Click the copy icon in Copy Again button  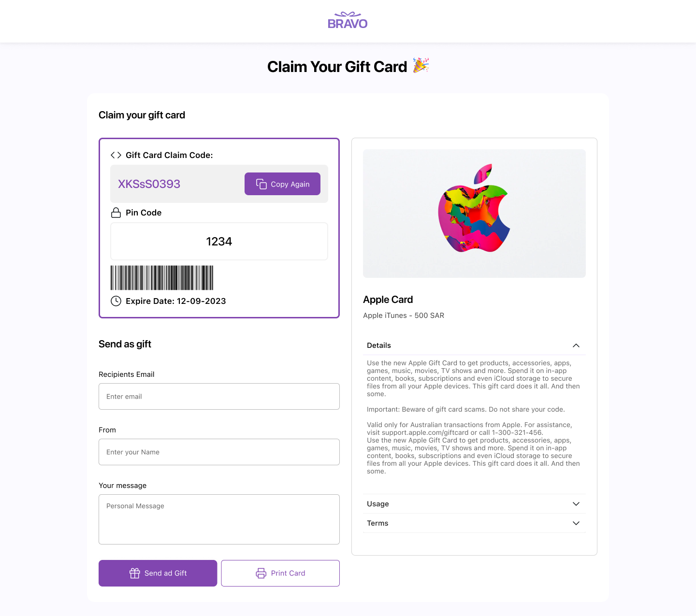(261, 184)
